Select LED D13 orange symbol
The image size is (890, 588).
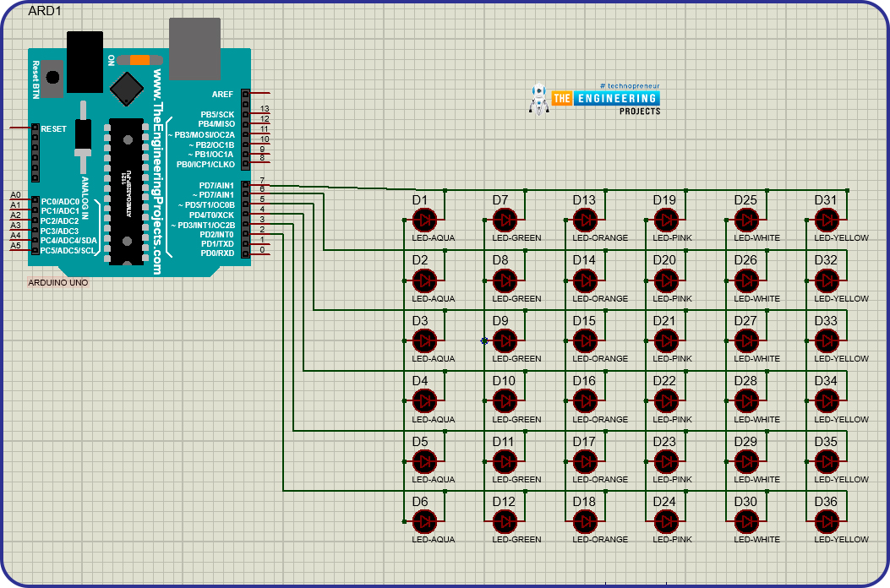point(585,220)
